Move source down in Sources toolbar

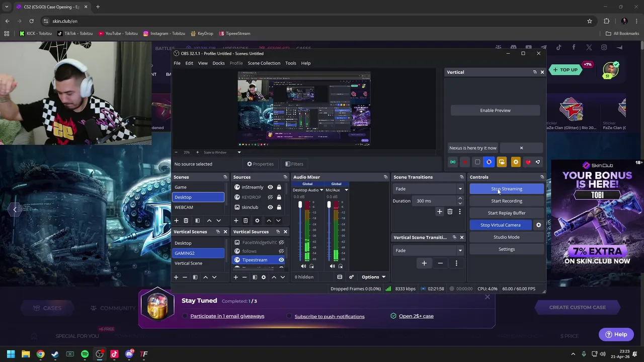pos(278,220)
